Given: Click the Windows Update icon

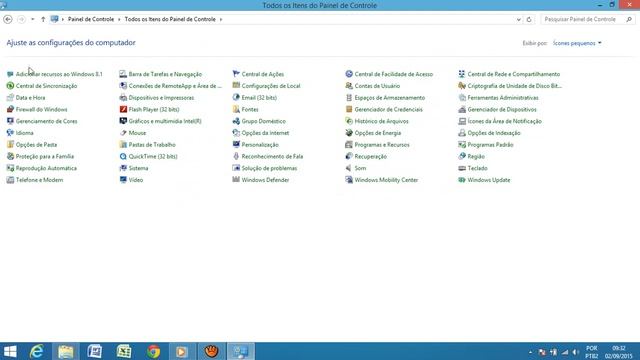Looking at the screenshot, I should pos(462,180).
